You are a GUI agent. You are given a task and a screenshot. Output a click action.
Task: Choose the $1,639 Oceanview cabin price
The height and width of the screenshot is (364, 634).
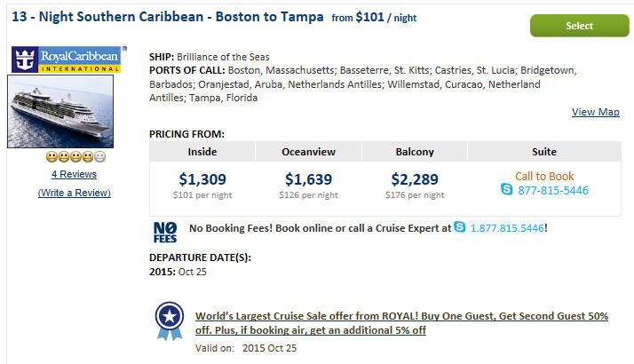point(308,179)
